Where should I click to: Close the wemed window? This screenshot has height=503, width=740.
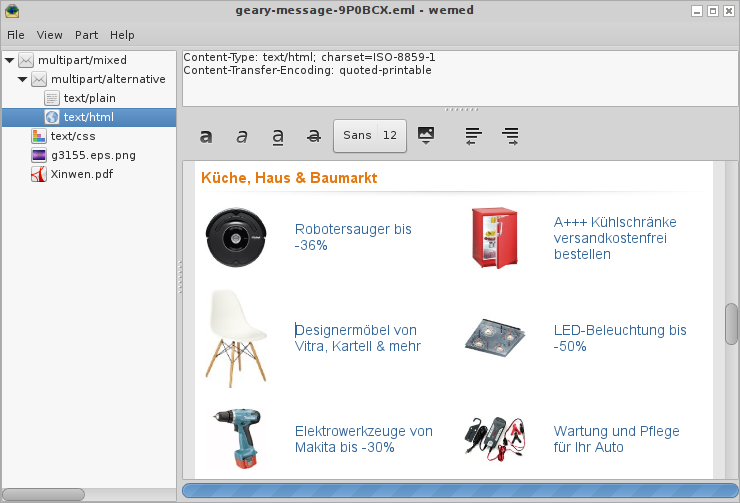(x=729, y=11)
